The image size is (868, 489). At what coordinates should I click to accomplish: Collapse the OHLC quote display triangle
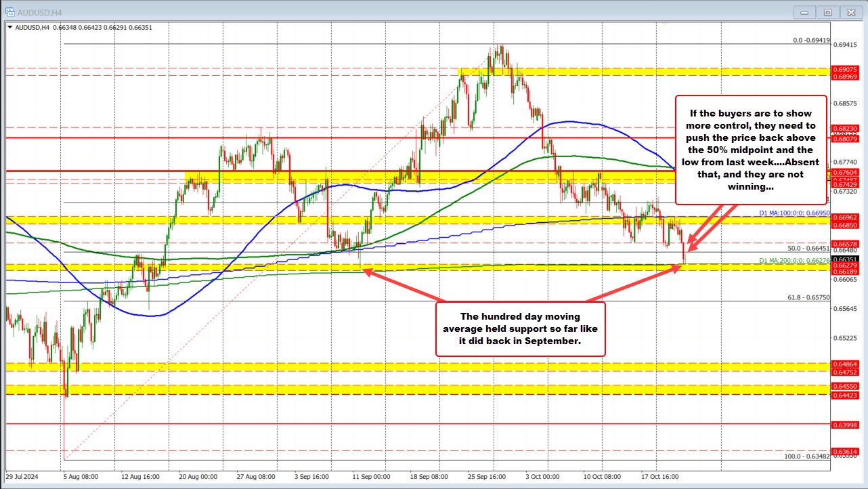pyautogui.click(x=12, y=28)
